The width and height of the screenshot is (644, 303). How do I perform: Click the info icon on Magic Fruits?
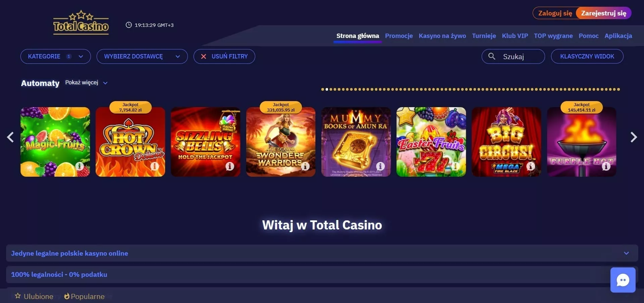click(x=79, y=166)
